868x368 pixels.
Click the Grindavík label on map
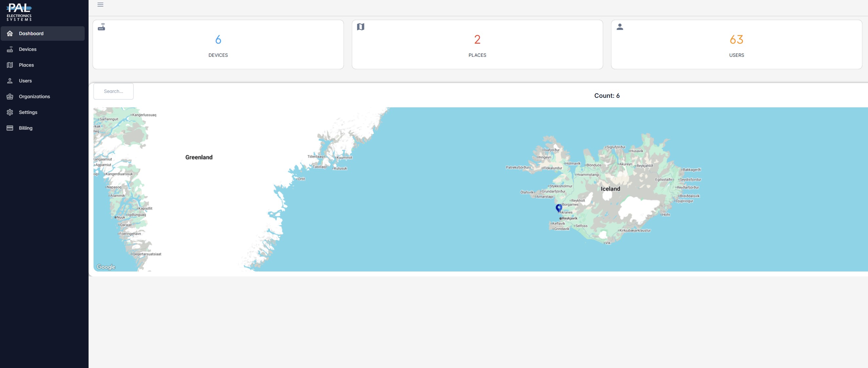coord(561,229)
